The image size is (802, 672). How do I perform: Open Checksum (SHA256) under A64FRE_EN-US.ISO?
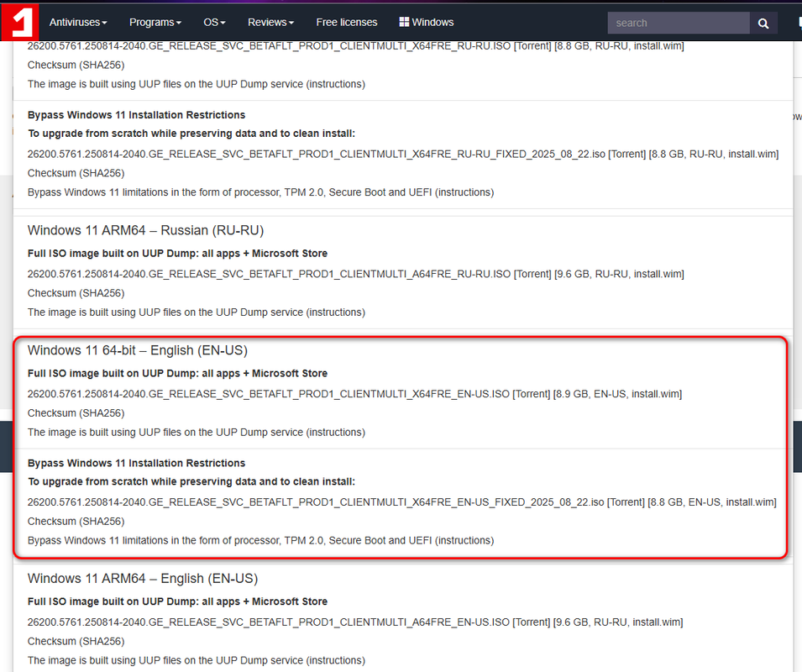coord(76,641)
